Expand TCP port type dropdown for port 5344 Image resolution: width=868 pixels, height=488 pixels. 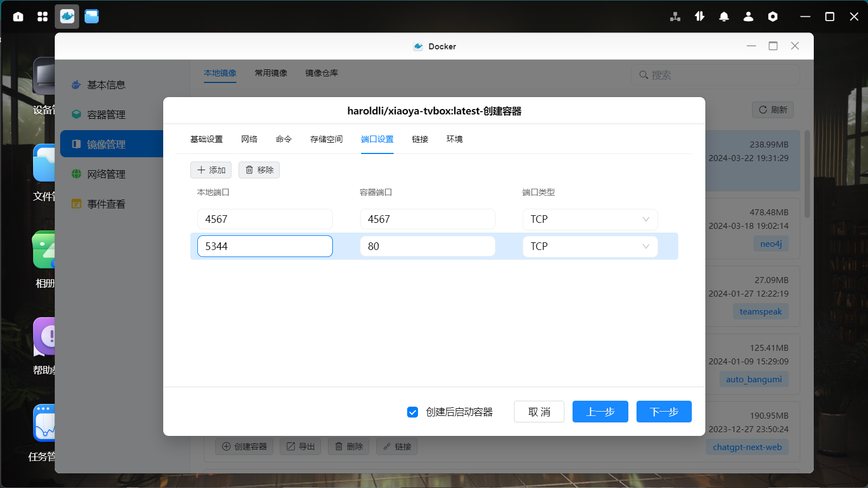click(x=590, y=246)
